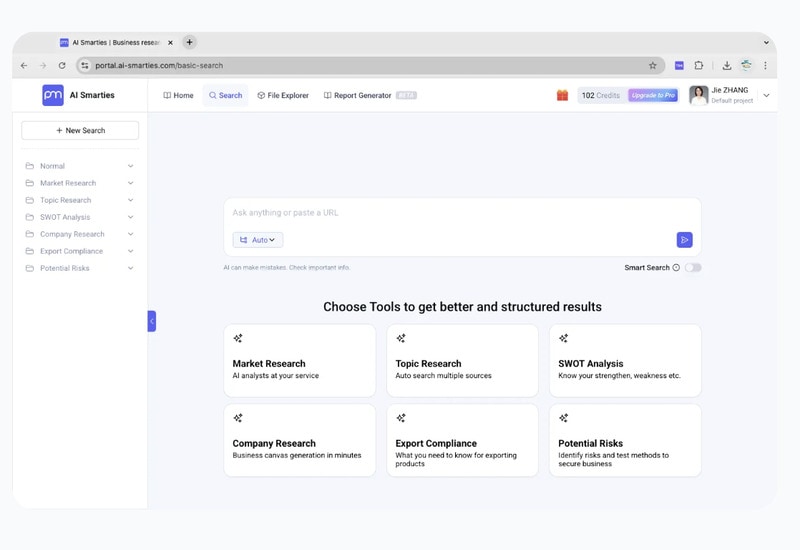Screen dimensions: 800x550
Task: Click the AI Smarties logo icon
Action: coord(53,95)
